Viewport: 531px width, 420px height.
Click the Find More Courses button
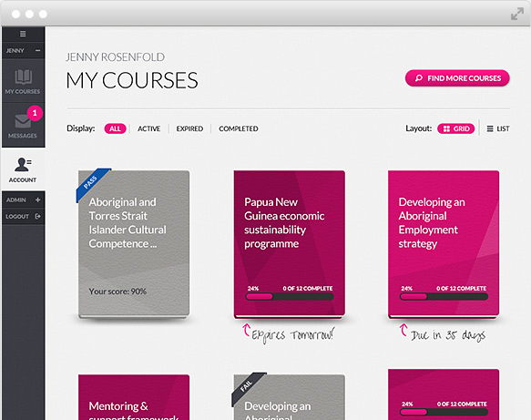tap(457, 78)
